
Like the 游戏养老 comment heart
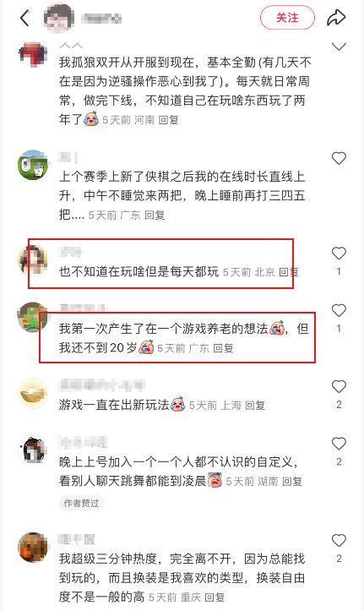[339, 310]
